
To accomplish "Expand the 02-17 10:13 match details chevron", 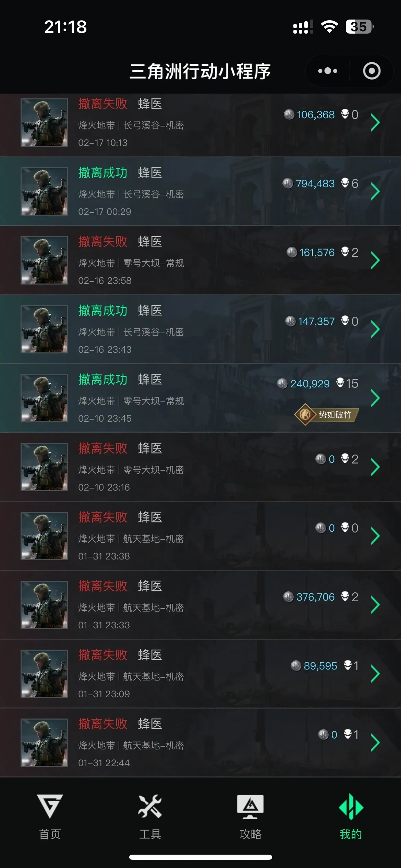I will [375, 123].
